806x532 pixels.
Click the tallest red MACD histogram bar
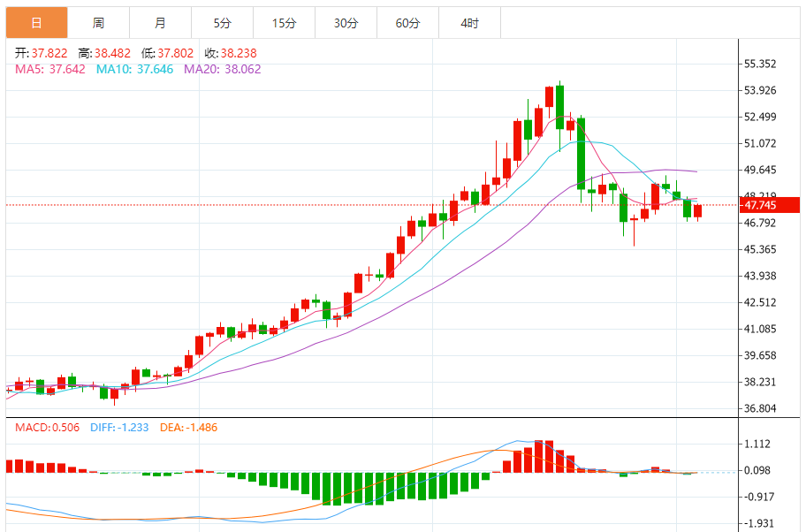538,456
